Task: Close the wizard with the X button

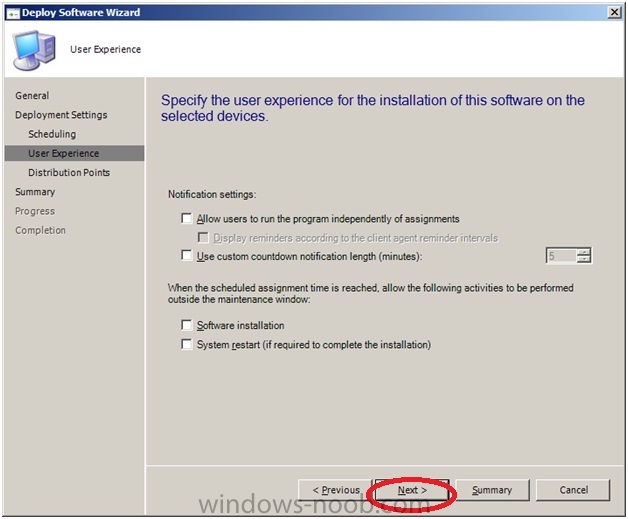Action: click(x=614, y=12)
